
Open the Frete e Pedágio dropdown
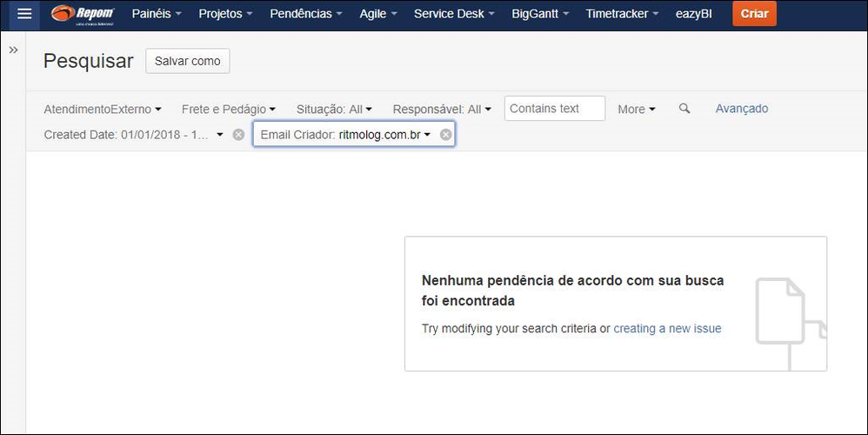click(x=229, y=109)
